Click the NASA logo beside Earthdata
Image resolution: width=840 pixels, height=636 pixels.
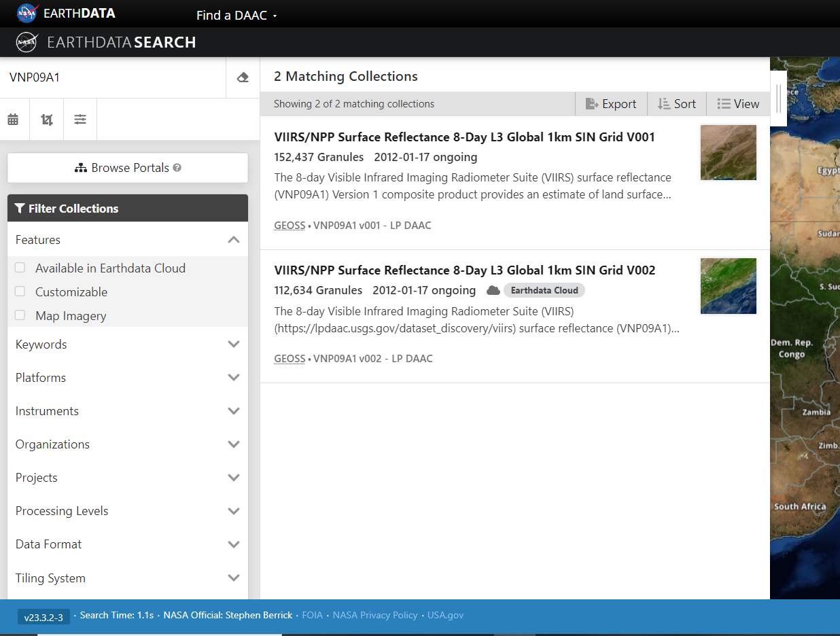27,13
